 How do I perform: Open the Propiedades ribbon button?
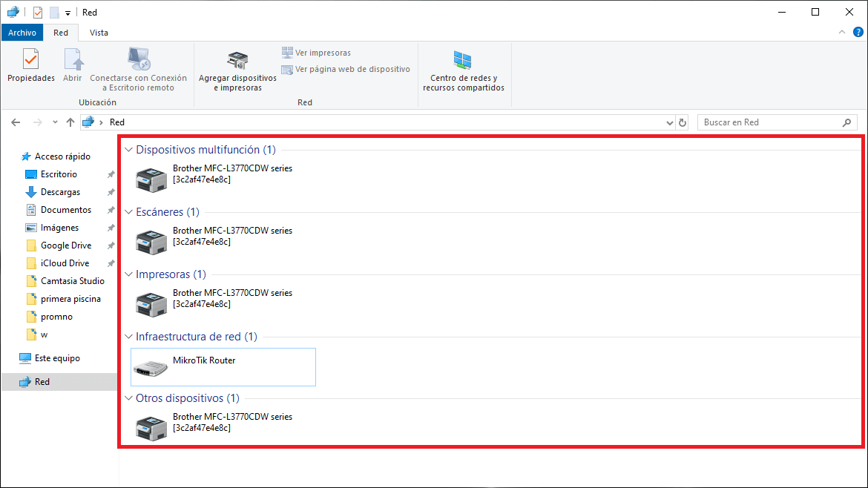[31, 65]
